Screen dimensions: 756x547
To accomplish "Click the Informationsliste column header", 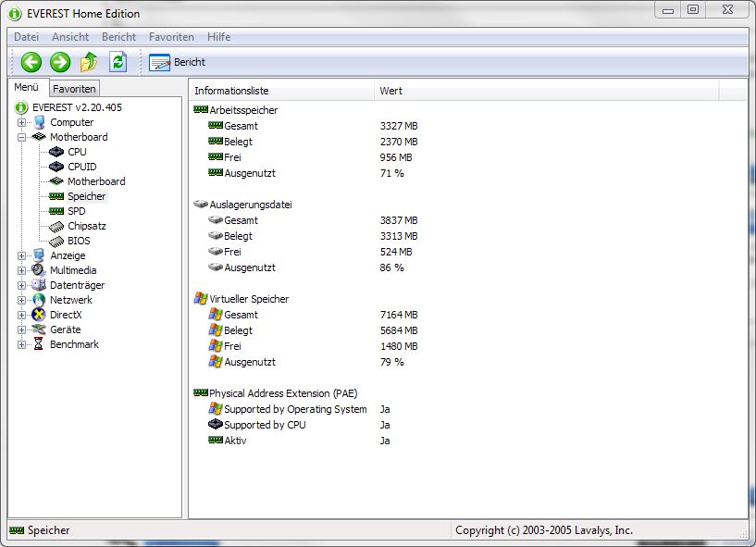I will click(281, 91).
